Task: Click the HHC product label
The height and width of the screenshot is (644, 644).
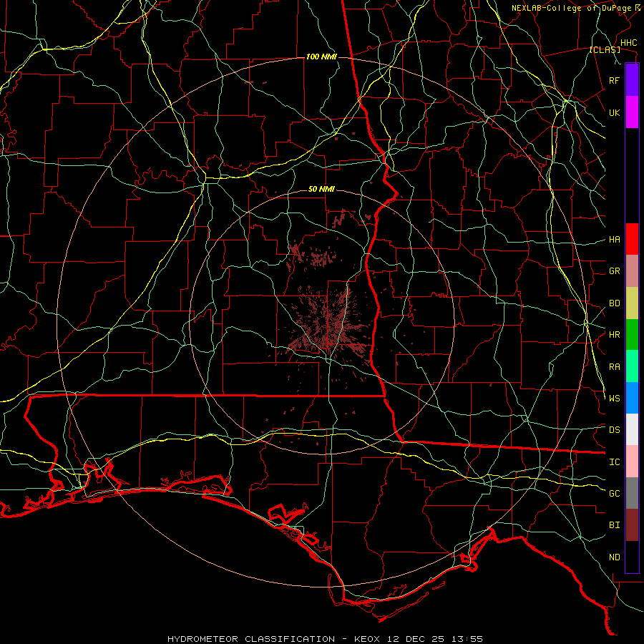Action: 629,43
